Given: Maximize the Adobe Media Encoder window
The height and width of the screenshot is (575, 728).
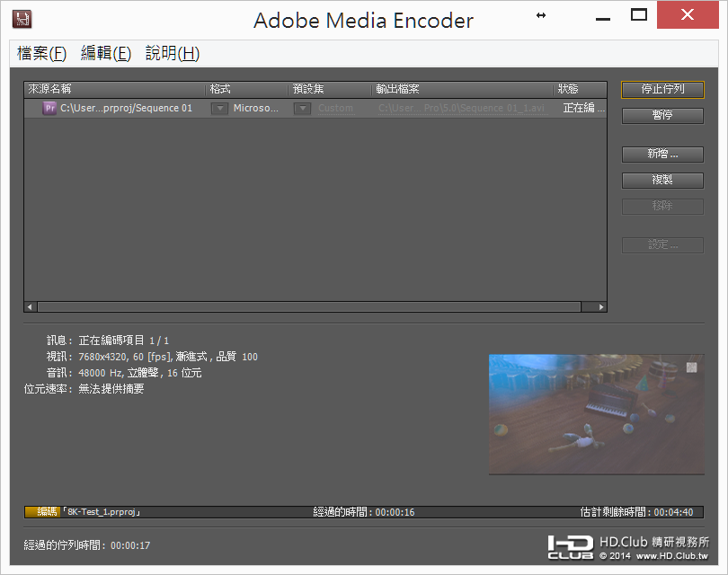Looking at the screenshot, I should coord(639,15).
